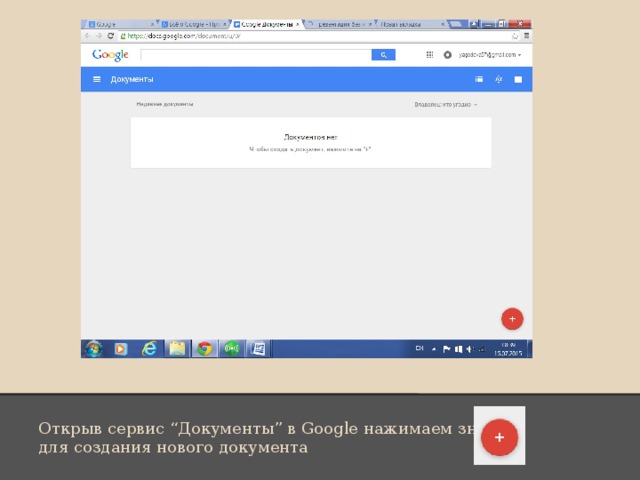Go back with browser back arrow
The height and width of the screenshot is (480, 640).
(x=87, y=36)
